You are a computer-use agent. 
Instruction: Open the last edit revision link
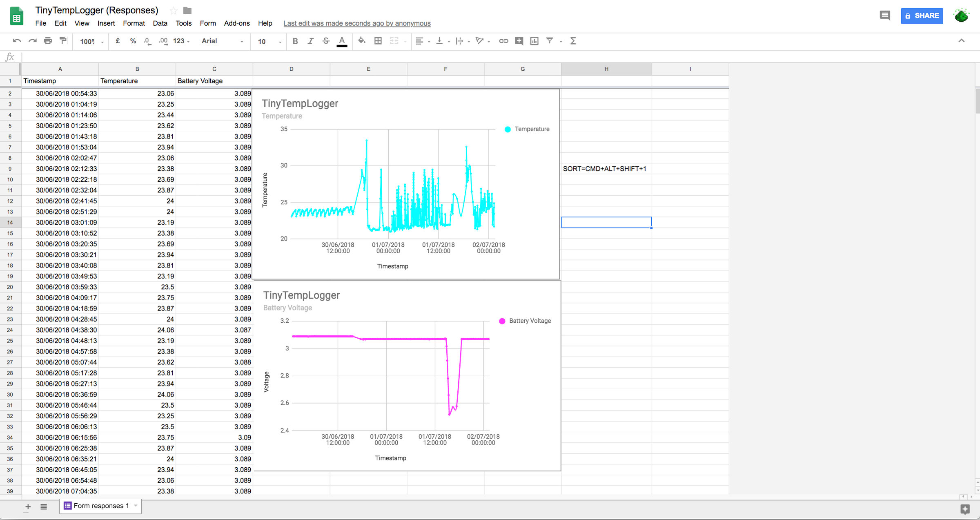357,23
